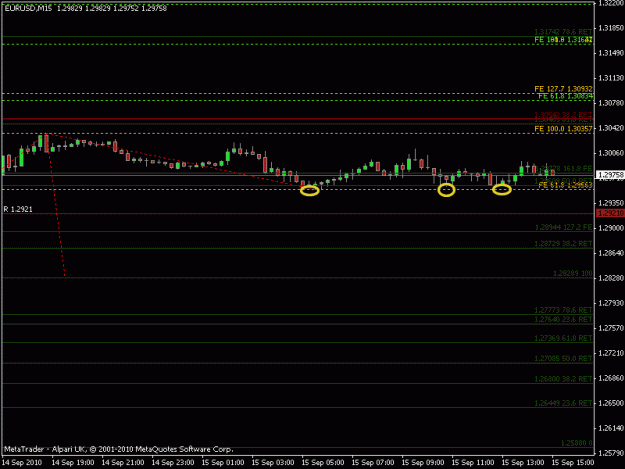The image size is (625, 469).
Task: Click 1.28280 on the price axis
Action: (611, 278)
